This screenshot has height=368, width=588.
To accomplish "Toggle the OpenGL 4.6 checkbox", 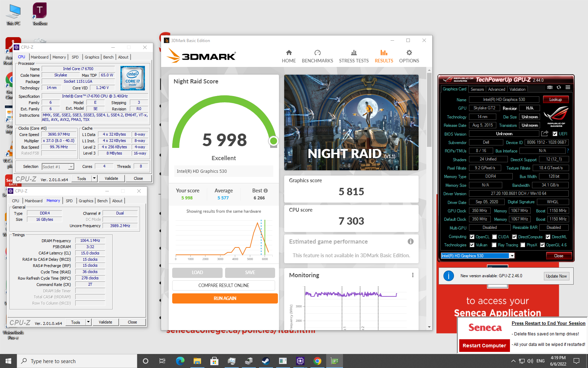I will pyautogui.click(x=542, y=245).
